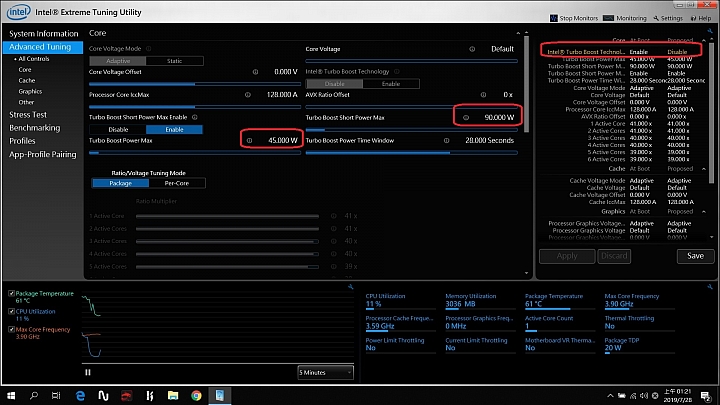Launch Google Chrome from taskbar
Screen dimensions: 720x405
tap(196, 395)
